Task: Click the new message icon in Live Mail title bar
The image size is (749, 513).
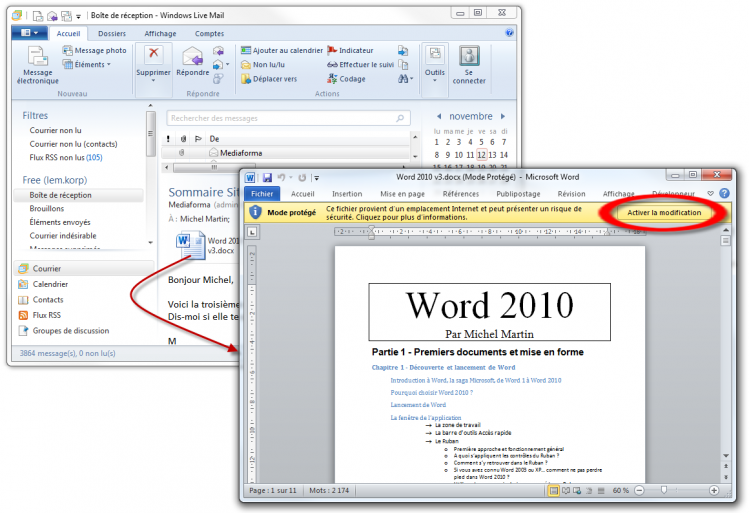Action: coord(38,16)
